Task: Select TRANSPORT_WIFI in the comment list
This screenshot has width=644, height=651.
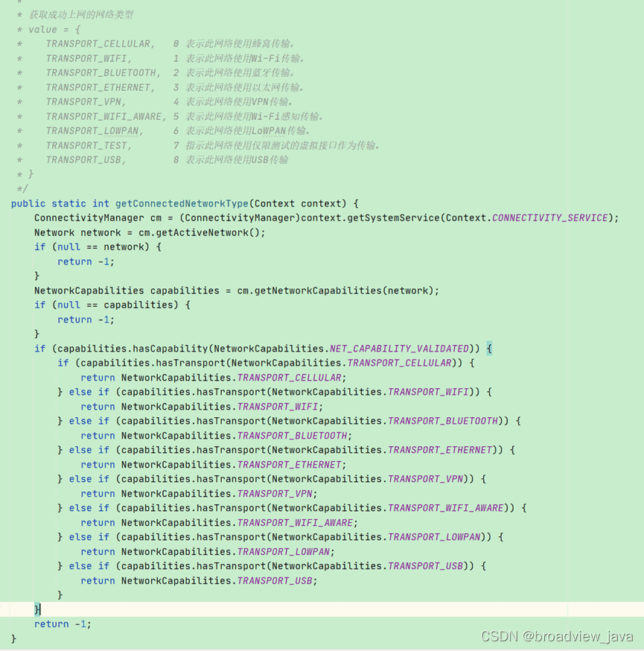Action: coord(86,59)
